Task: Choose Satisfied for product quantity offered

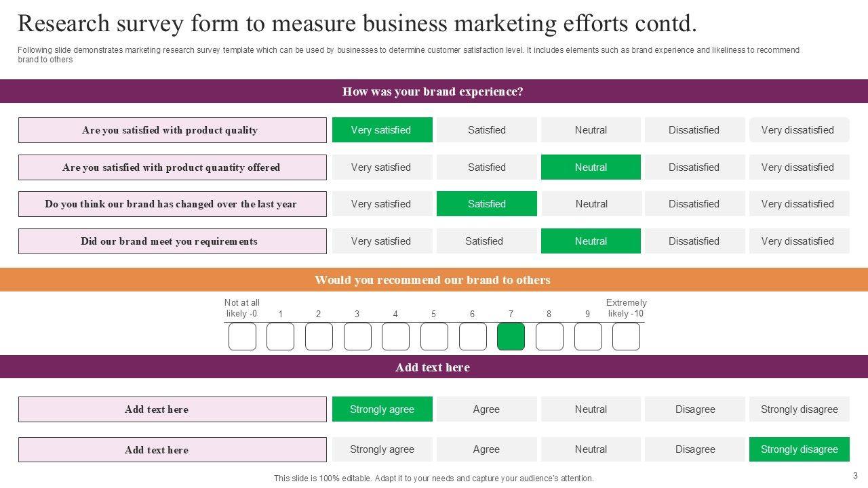Action: tap(486, 167)
